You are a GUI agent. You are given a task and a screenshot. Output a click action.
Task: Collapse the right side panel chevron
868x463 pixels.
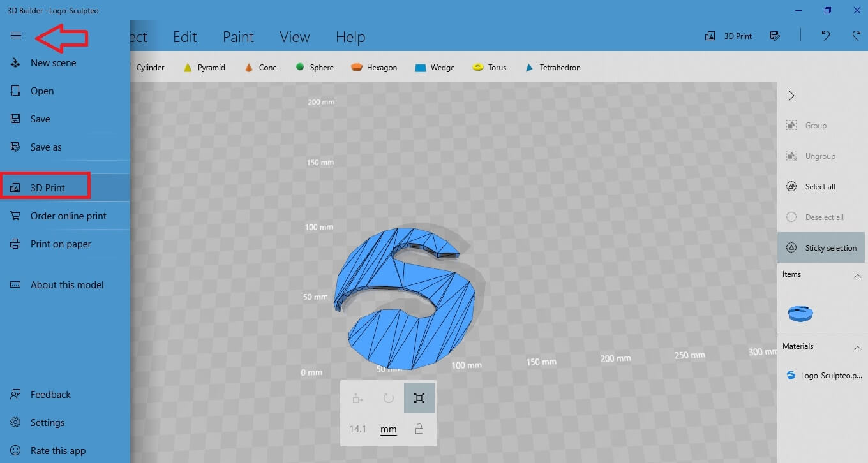(x=791, y=96)
